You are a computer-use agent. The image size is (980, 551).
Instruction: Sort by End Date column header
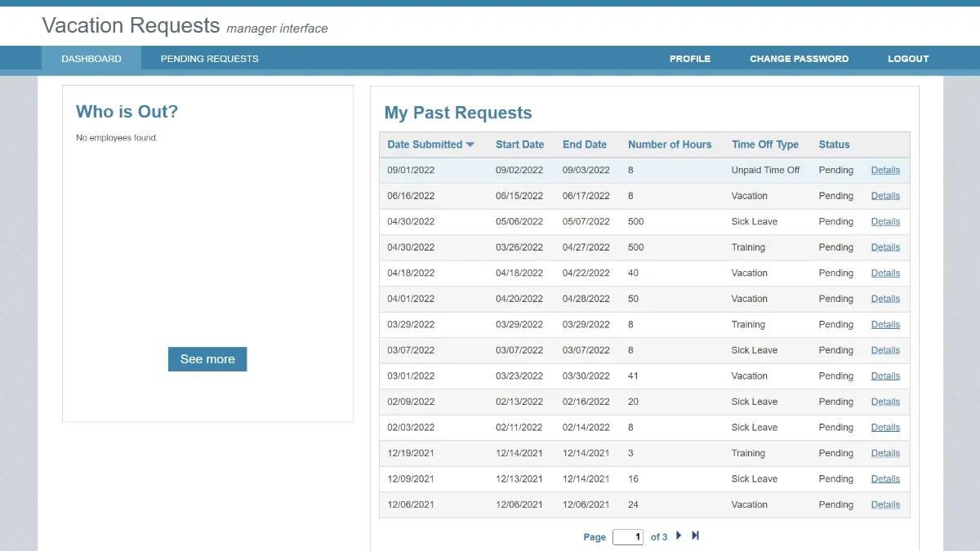tap(585, 144)
